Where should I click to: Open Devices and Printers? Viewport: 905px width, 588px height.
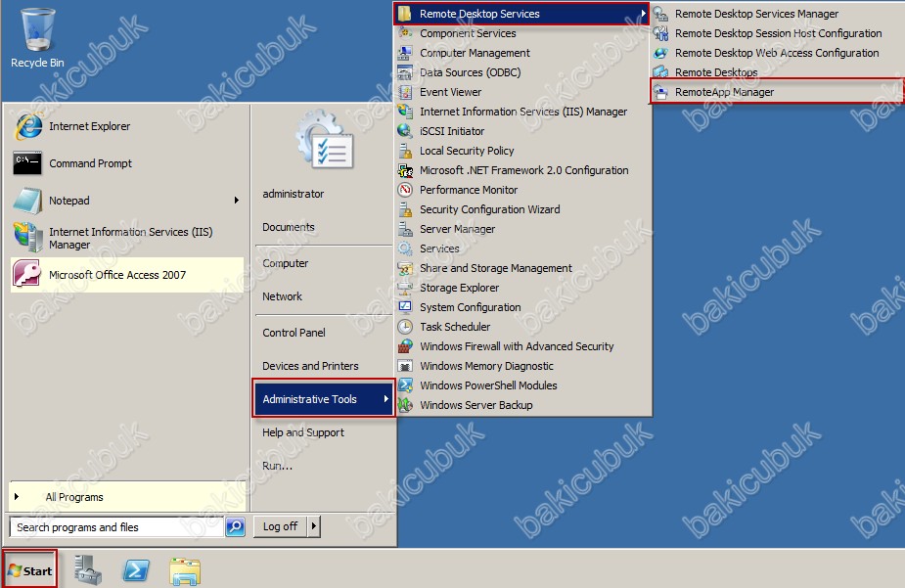310,366
